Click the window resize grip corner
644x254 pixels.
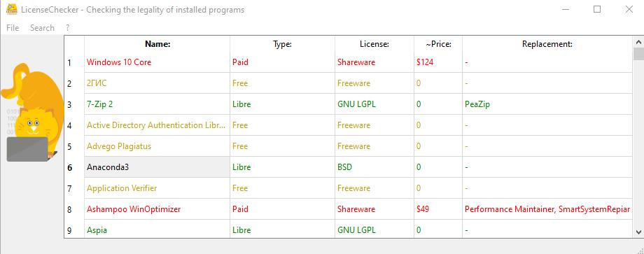pyautogui.click(x=640, y=251)
